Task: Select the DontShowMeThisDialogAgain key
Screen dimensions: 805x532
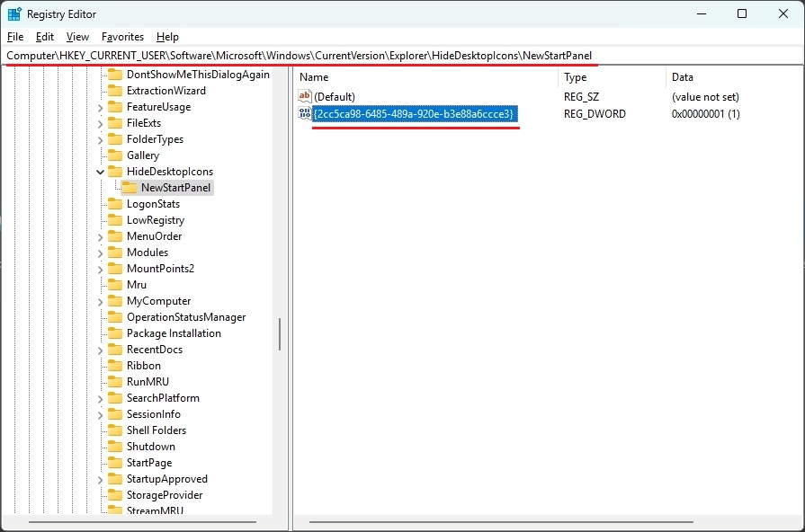Action: click(x=198, y=75)
